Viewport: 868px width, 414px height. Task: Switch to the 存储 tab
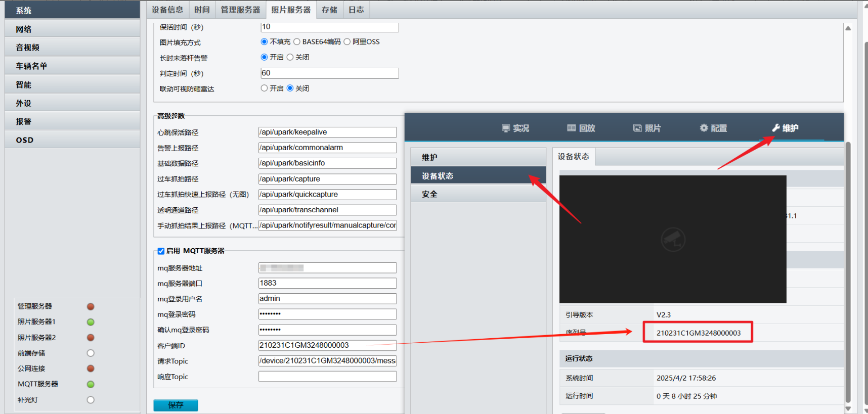point(329,10)
